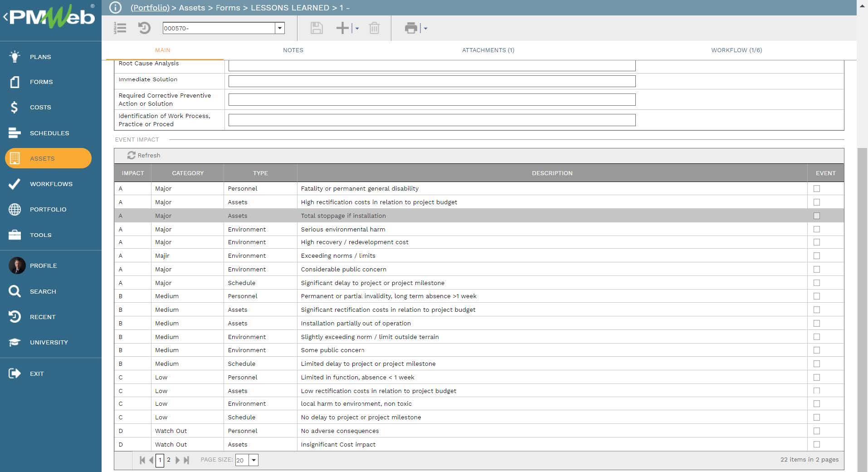Open the Portfolio globe icon
Screen dimensions: 868x472
(x=15, y=209)
